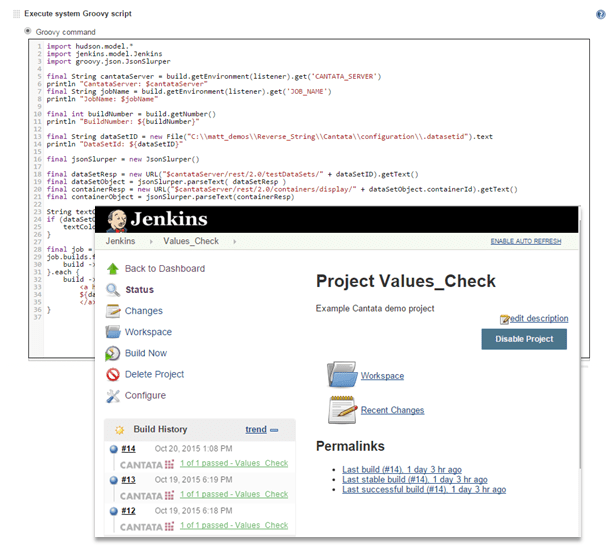Click the large Recent Changes notepad icon
Screen dimensions: 613x547
pos(342,410)
